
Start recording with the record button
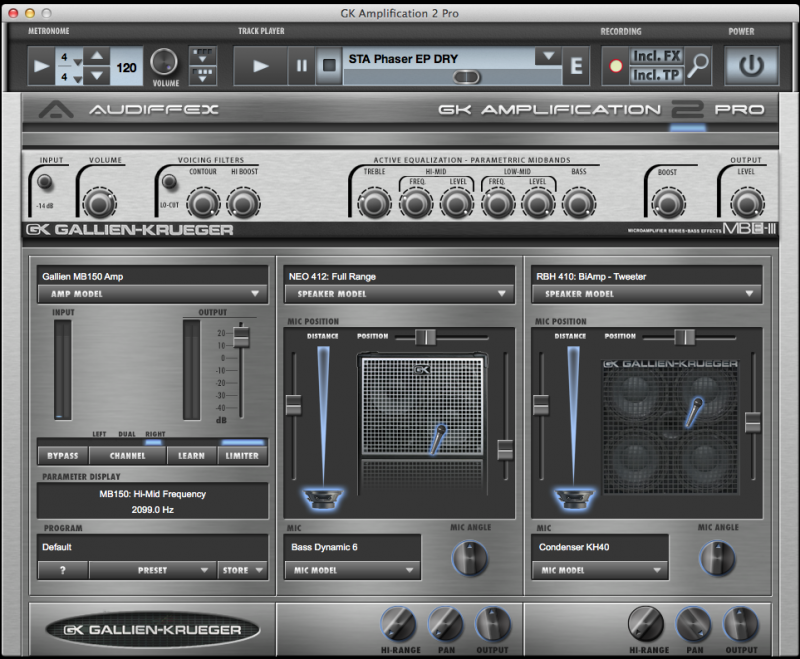tap(616, 66)
